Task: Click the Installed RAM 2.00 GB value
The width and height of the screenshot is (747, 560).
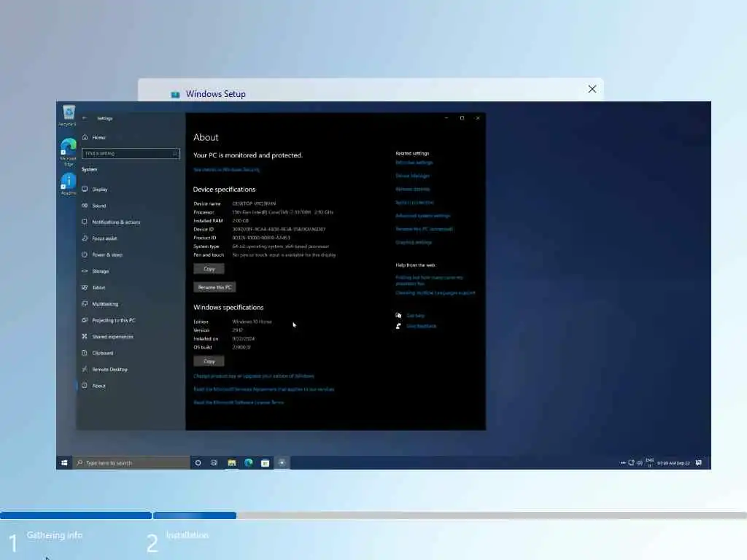Action: pyautogui.click(x=241, y=221)
